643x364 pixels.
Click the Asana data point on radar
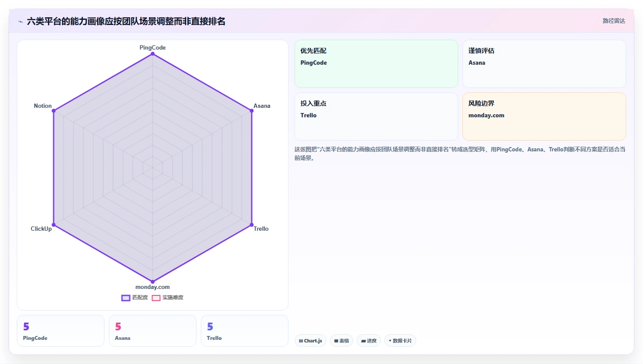[x=252, y=111]
